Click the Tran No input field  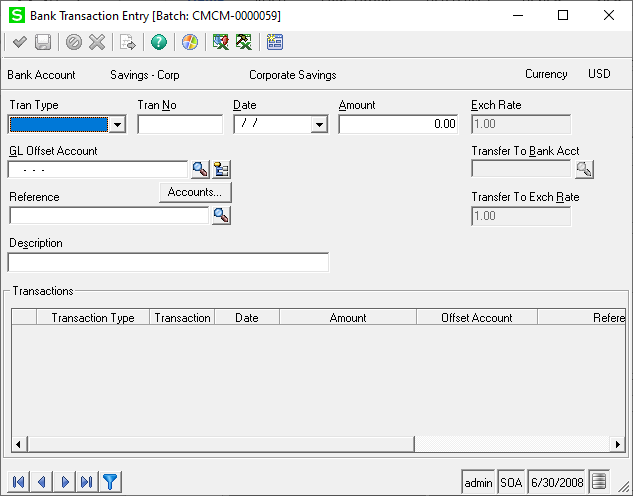click(180, 125)
